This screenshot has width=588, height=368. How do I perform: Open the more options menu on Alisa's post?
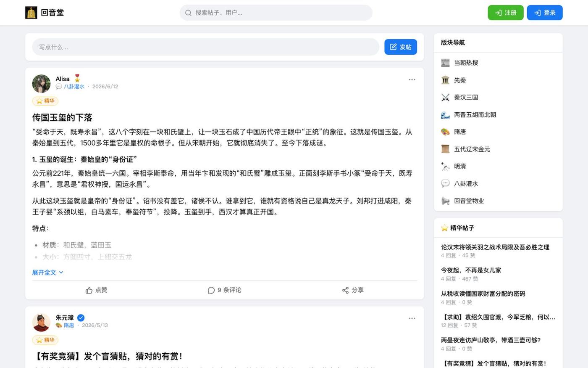click(412, 79)
